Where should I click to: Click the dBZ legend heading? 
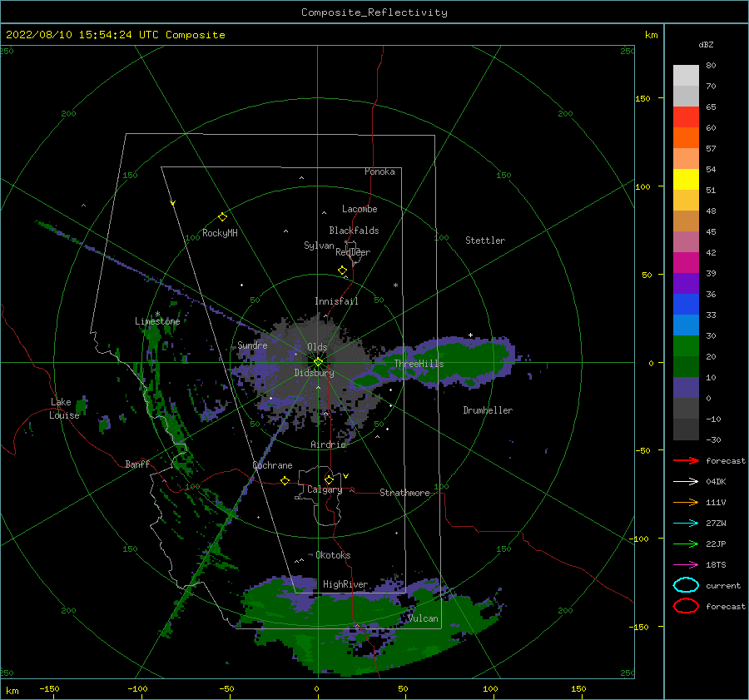point(706,44)
